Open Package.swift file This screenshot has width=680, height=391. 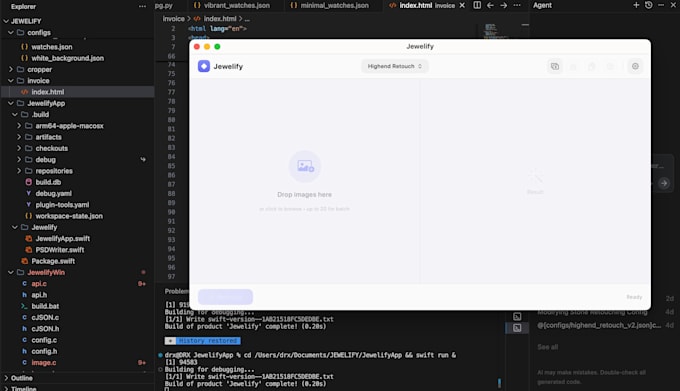[53, 261]
